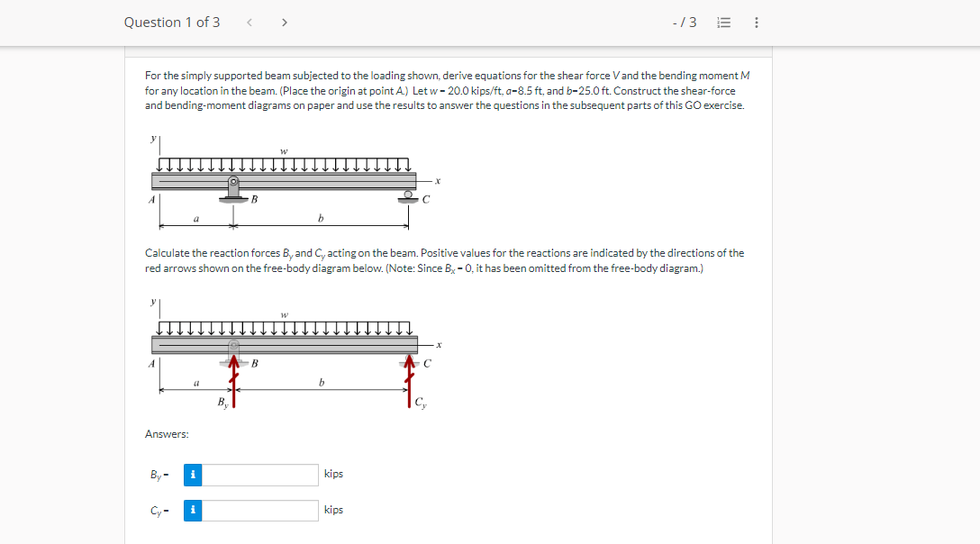Click the -/3 score indicator
The width and height of the screenshot is (980, 544).
point(686,22)
